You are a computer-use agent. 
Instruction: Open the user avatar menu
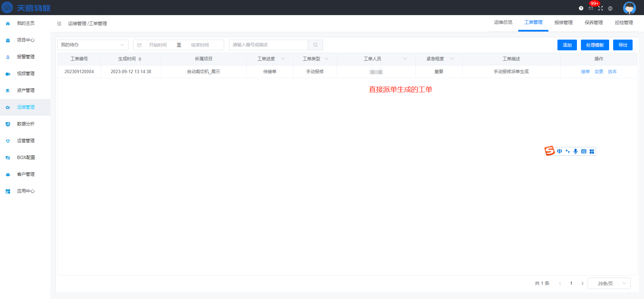[629, 8]
